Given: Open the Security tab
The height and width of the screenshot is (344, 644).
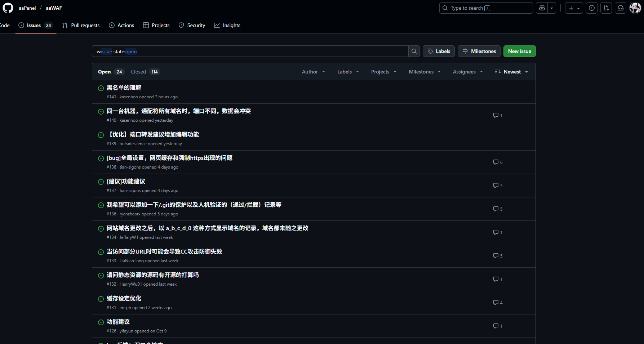Looking at the screenshot, I should pos(196,25).
